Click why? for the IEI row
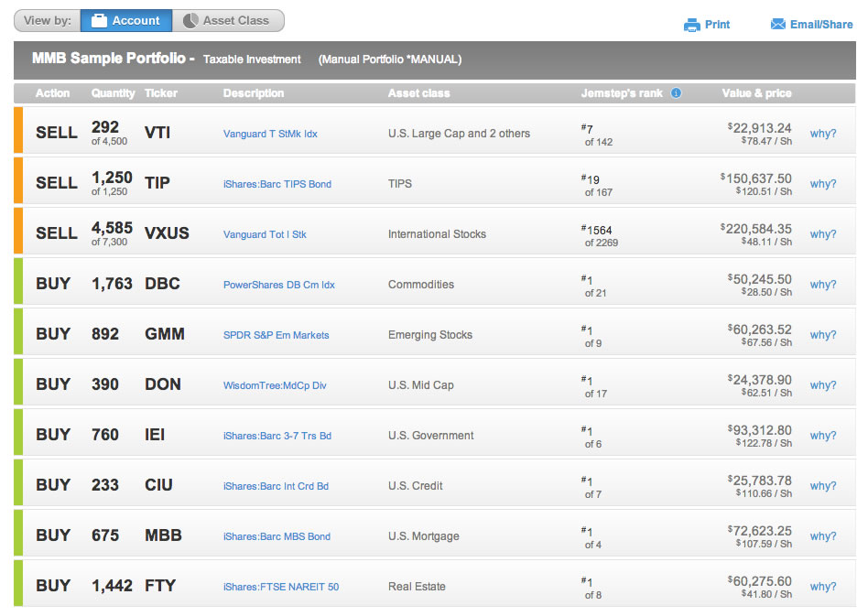 click(x=823, y=436)
